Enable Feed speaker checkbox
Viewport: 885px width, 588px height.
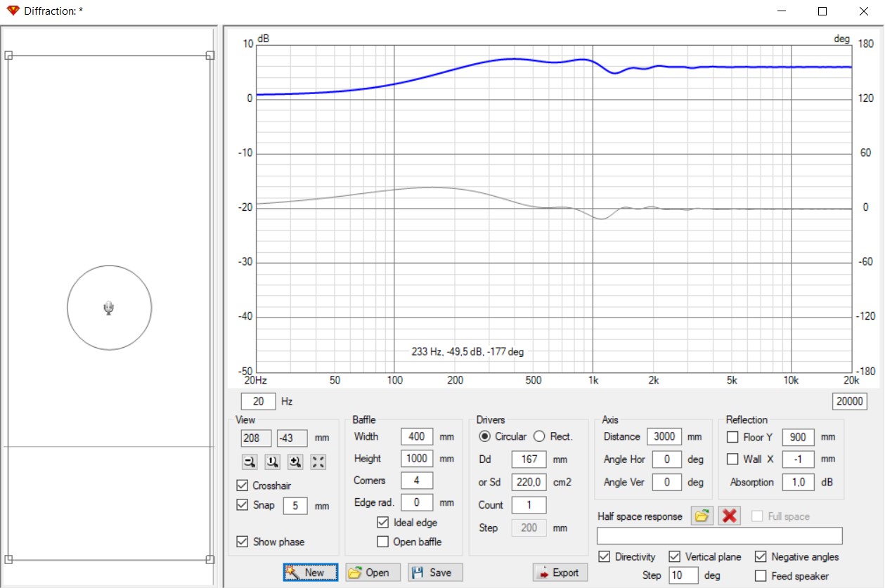[761, 576]
